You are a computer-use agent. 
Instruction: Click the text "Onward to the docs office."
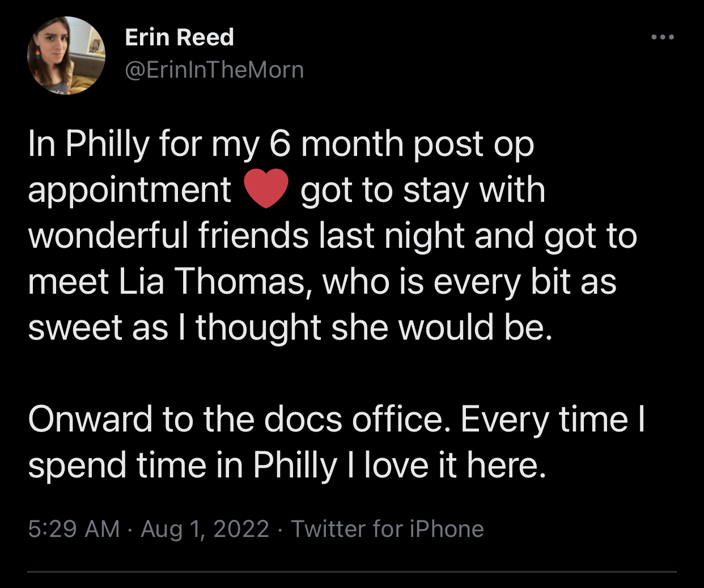coord(239,420)
